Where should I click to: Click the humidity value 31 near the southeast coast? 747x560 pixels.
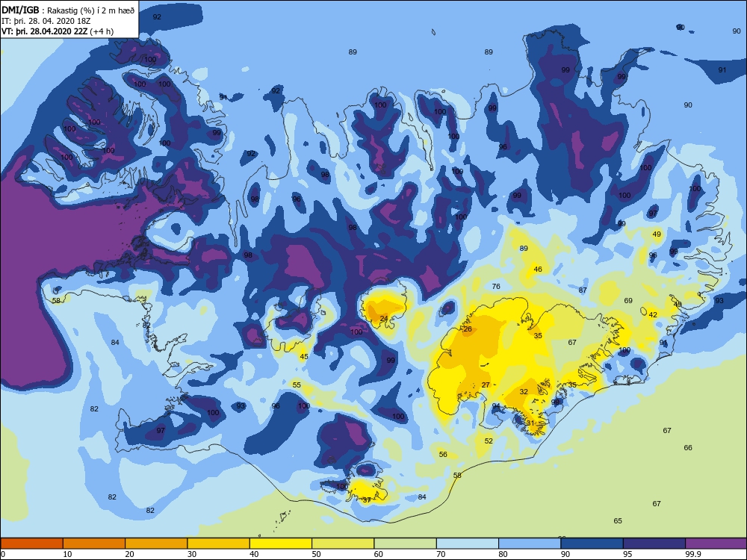tap(530, 423)
